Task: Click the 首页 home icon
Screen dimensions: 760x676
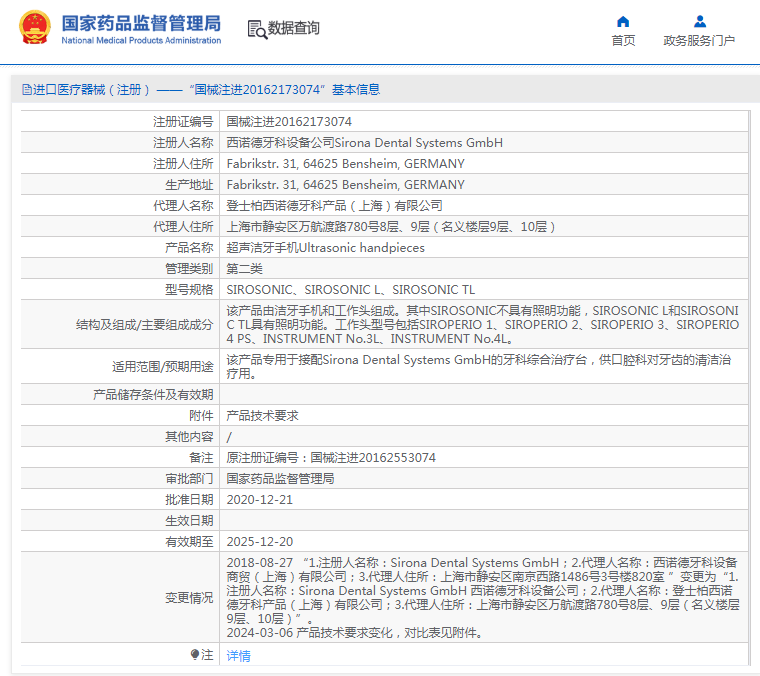Action: click(x=623, y=21)
